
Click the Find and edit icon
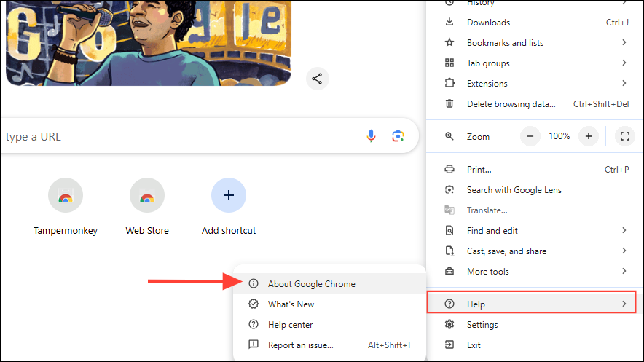449,230
